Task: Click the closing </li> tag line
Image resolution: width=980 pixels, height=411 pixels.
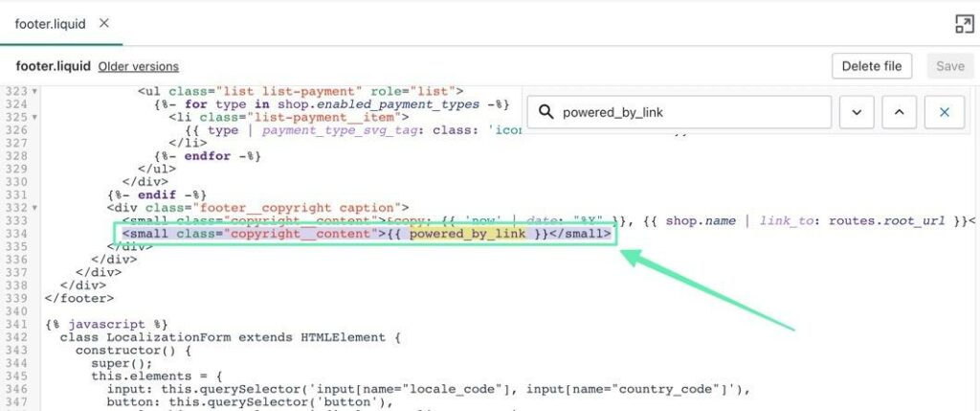Action: [188, 143]
